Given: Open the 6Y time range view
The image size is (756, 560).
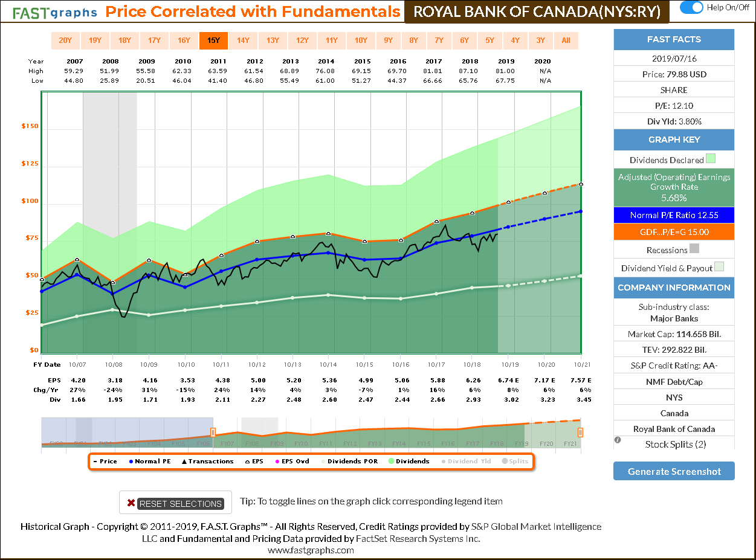Looking at the screenshot, I should coord(464,40).
